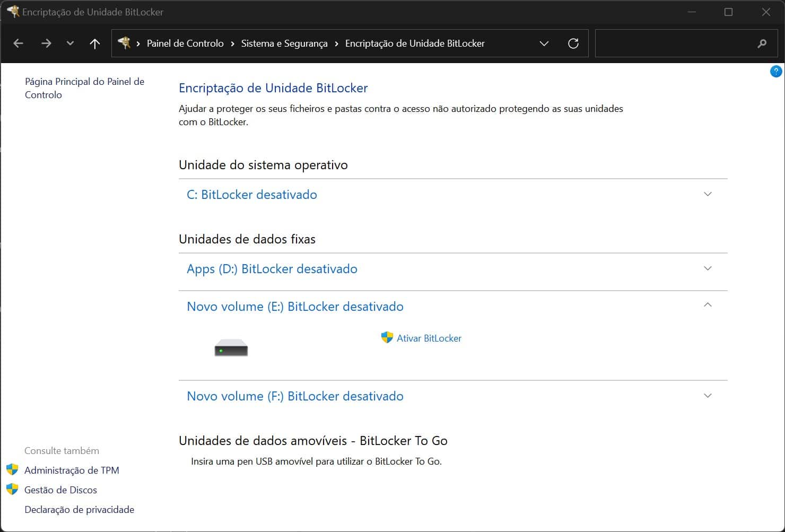Open Administração de TPM
The image size is (785, 532).
pyautogui.click(x=72, y=470)
